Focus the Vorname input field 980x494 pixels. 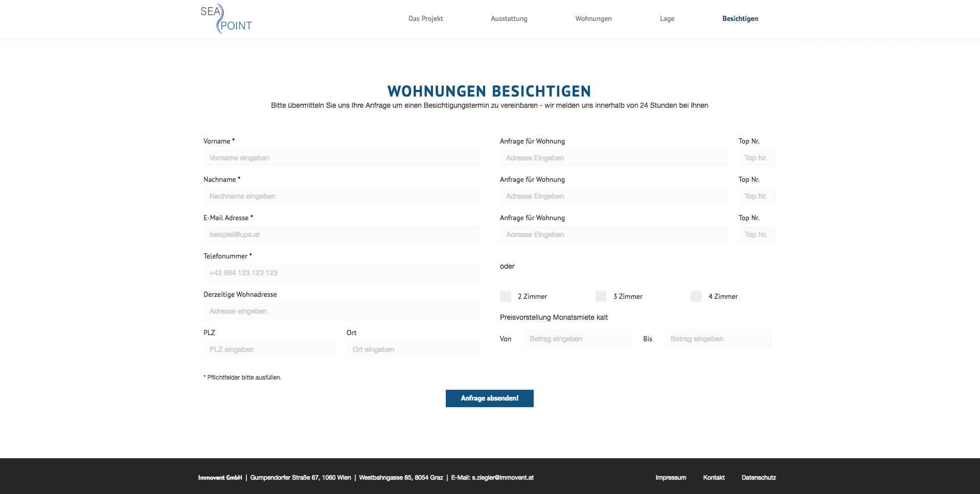[341, 158]
